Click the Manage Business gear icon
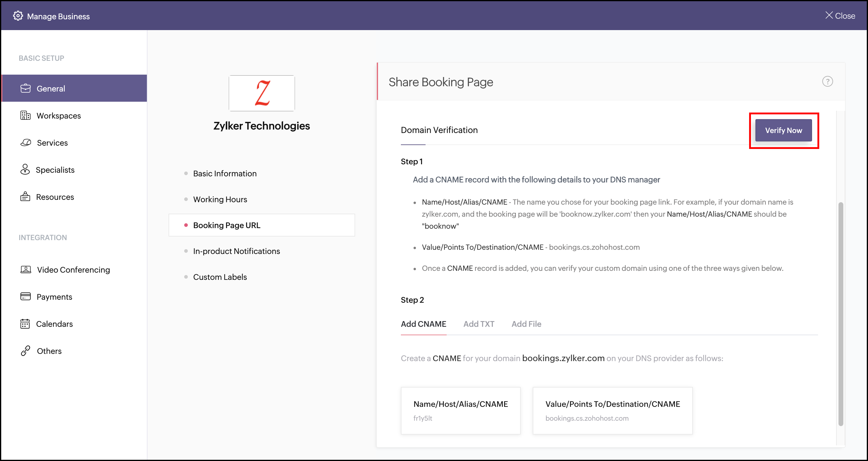Viewport: 868px width, 461px height. (18, 16)
